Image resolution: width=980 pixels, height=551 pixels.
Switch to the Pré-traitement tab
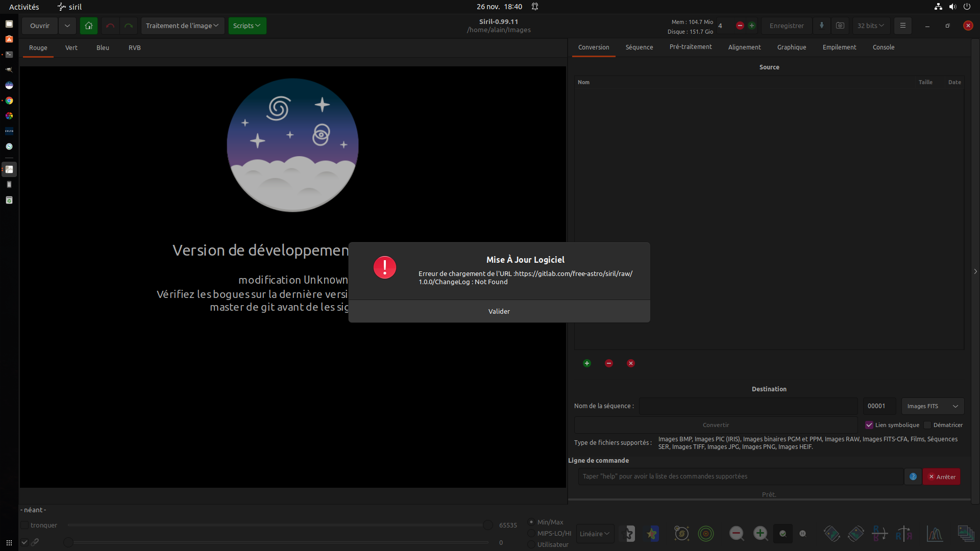[690, 47]
